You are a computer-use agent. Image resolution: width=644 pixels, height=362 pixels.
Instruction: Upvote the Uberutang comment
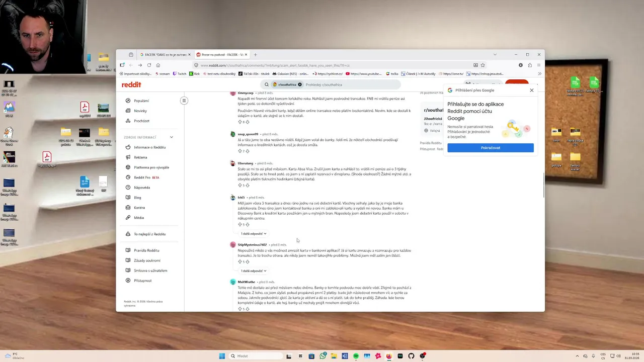[x=240, y=185]
